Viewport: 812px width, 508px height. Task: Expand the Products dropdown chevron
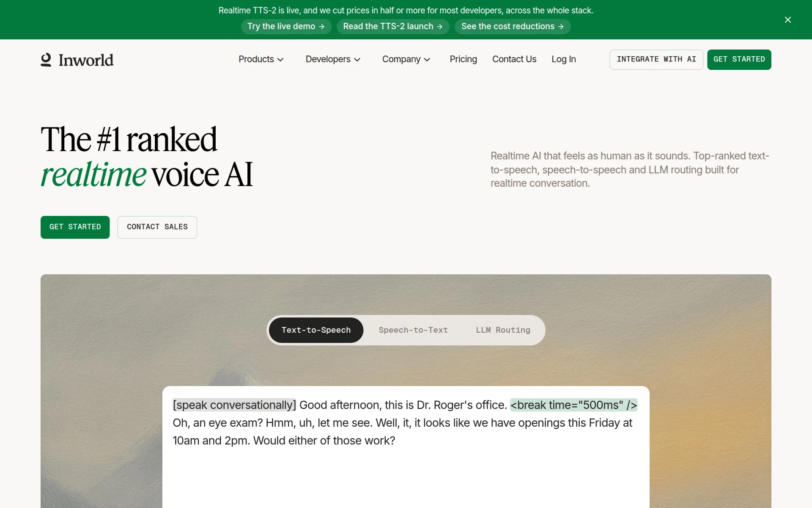point(280,60)
